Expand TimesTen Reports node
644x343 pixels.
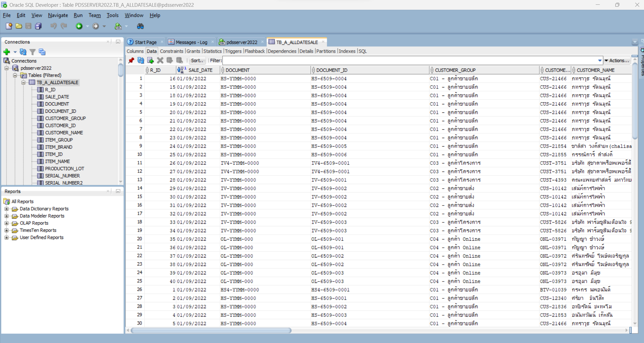tap(6, 230)
